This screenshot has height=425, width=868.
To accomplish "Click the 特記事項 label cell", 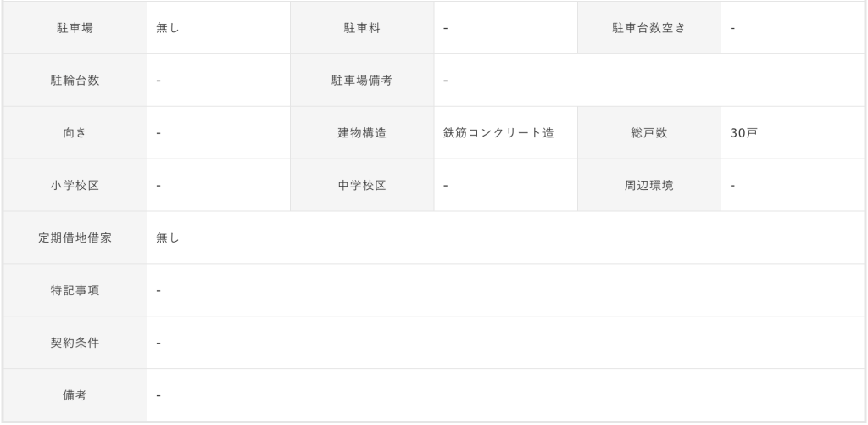I will click(75, 291).
